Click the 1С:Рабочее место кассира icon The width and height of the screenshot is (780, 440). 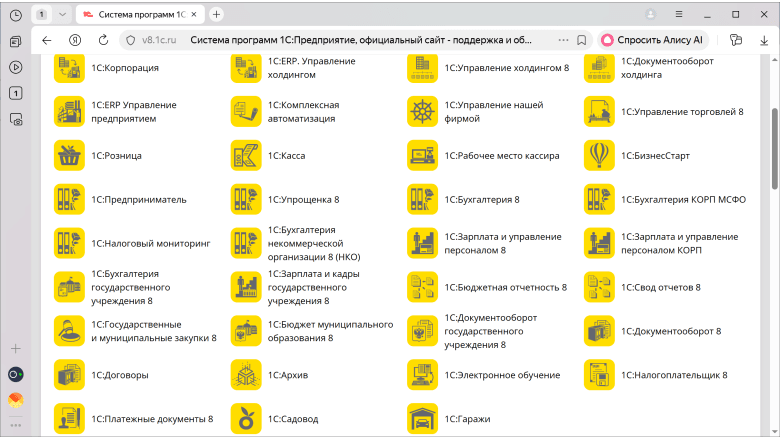pyautogui.click(x=422, y=156)
